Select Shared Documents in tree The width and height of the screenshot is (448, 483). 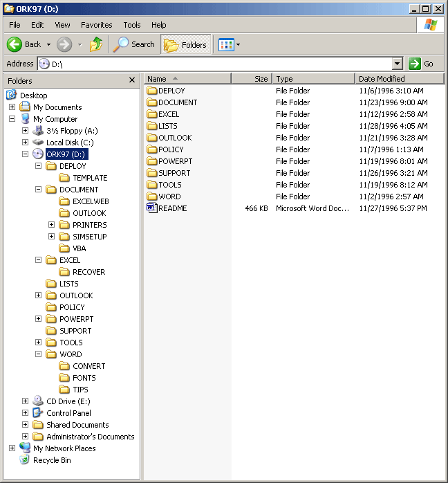pos(71,424)
